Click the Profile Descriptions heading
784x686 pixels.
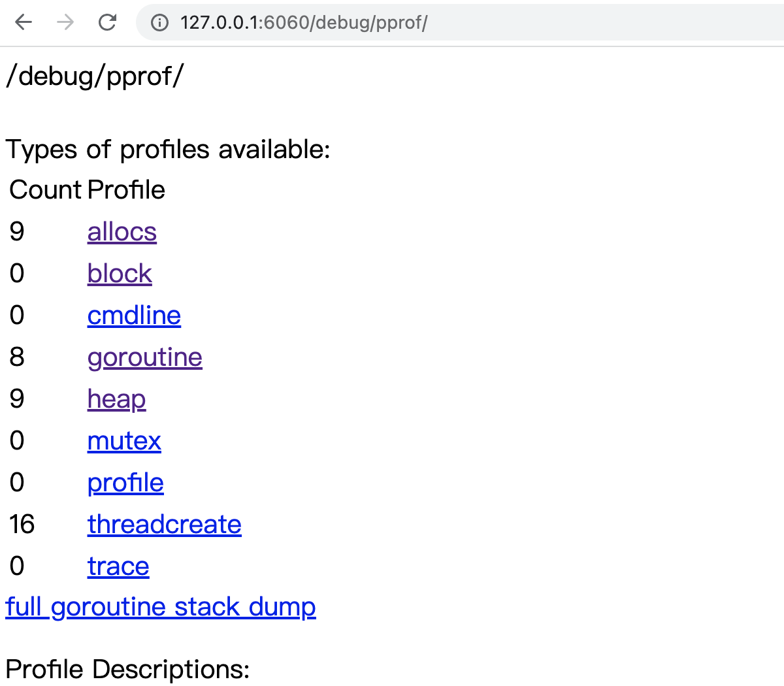click(x=127, y=670)
